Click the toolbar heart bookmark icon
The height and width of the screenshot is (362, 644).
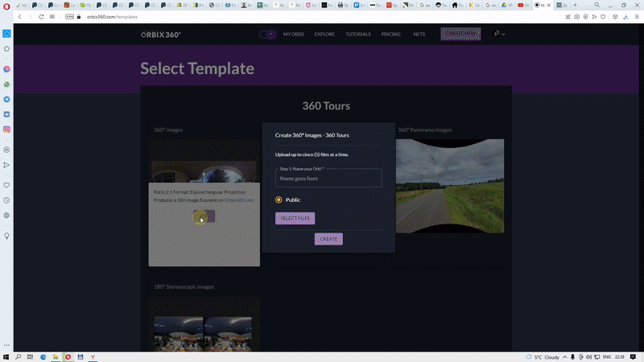point(603,17)
